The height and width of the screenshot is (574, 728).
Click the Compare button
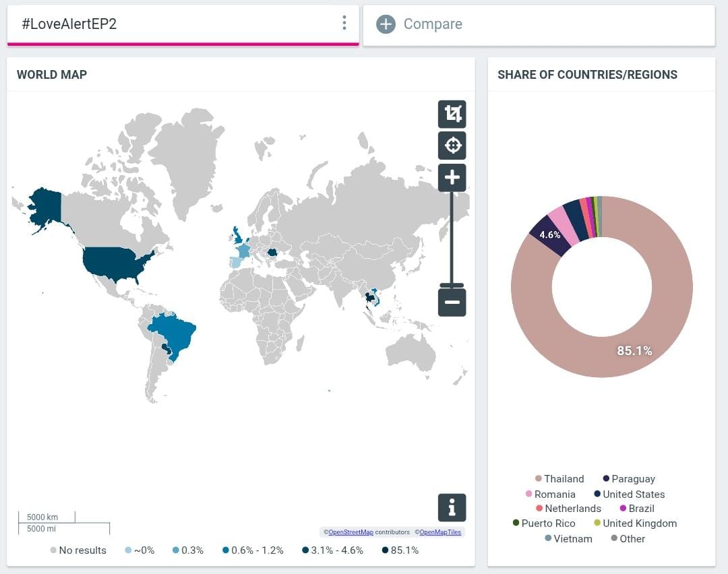pos(433,24)
